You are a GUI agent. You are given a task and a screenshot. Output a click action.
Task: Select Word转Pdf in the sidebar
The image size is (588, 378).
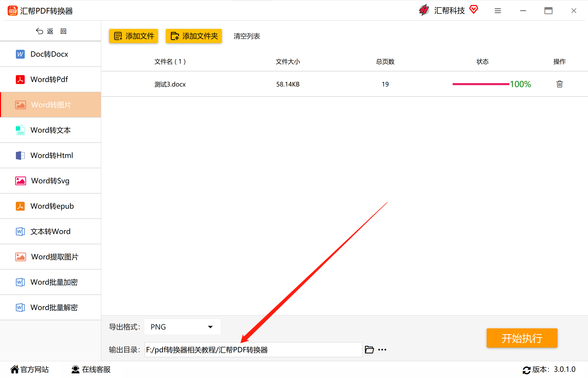(51, 80)
